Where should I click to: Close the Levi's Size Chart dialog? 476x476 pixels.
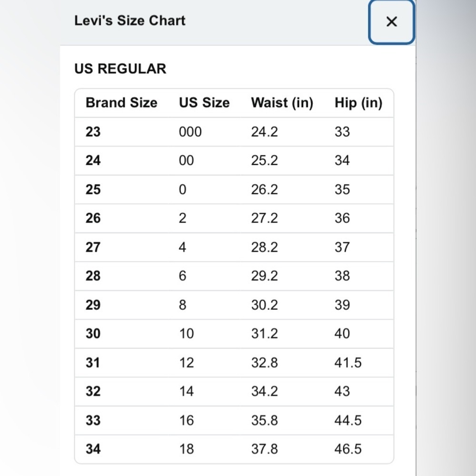coord(391,22)
